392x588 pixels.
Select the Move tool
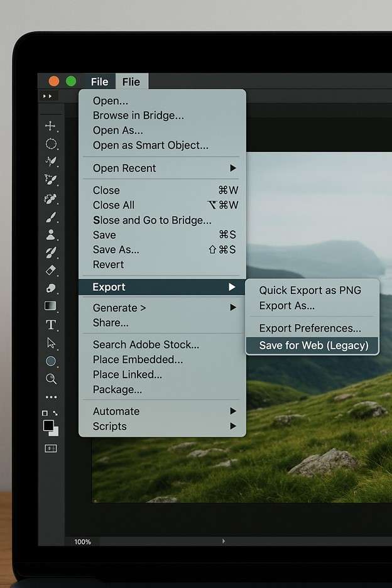coord(50,126)
